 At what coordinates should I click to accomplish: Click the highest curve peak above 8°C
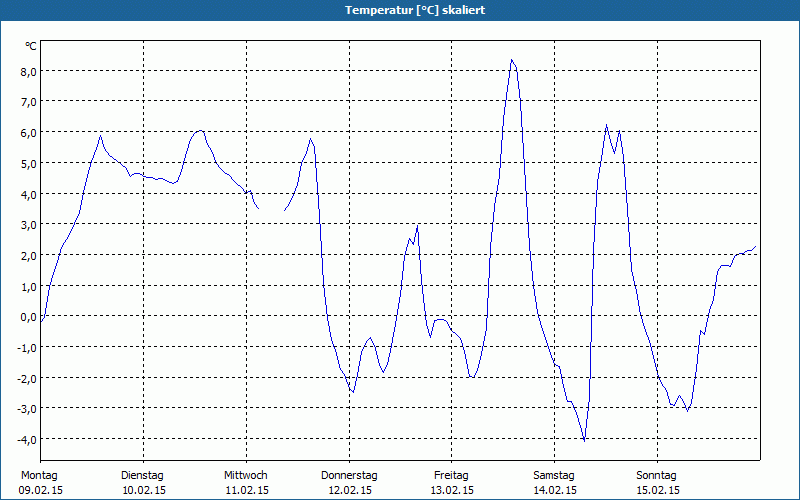[x=512, y=60]
